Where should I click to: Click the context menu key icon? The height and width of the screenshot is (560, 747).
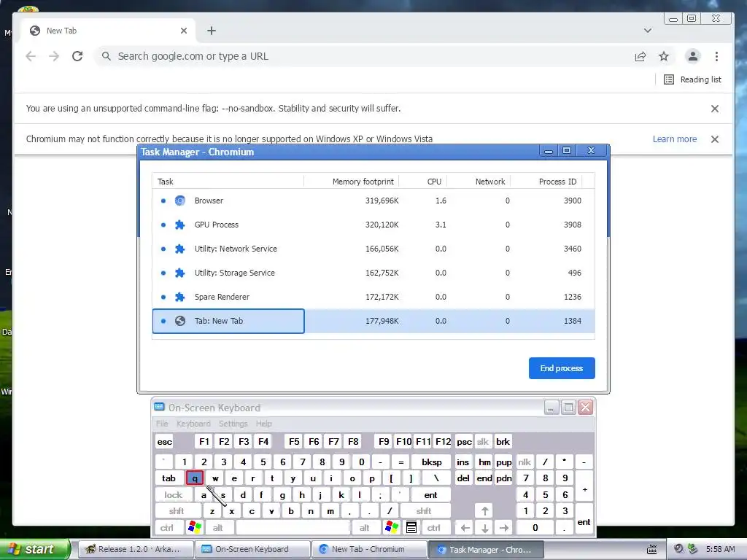[411, 527]
